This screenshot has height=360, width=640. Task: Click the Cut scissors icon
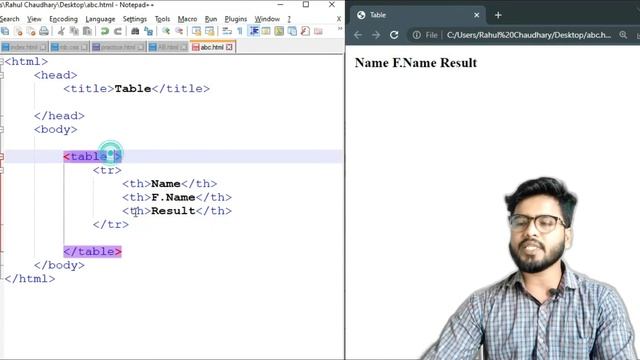[x=61, y=31]
